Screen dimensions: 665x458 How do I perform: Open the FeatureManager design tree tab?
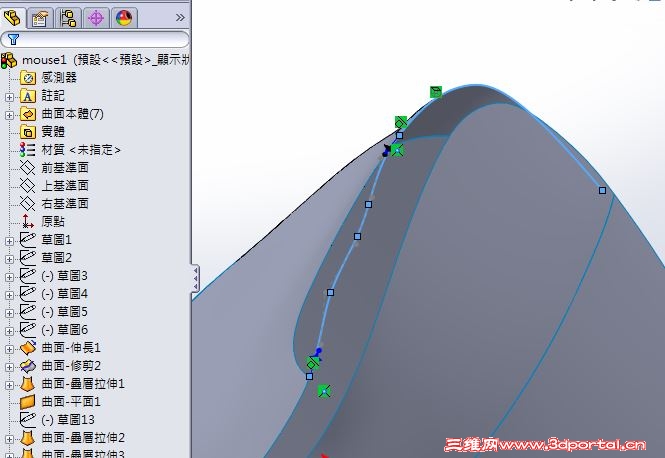[x=13, y=18]
